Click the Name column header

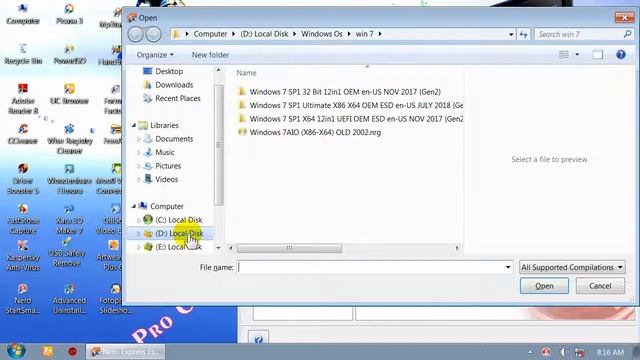coord(246,73)
